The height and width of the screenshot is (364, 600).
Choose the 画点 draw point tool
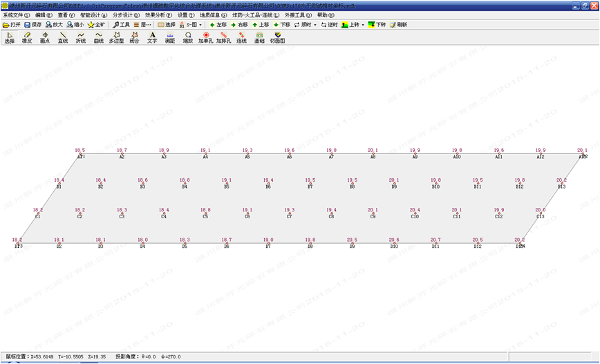click(45, 37)
